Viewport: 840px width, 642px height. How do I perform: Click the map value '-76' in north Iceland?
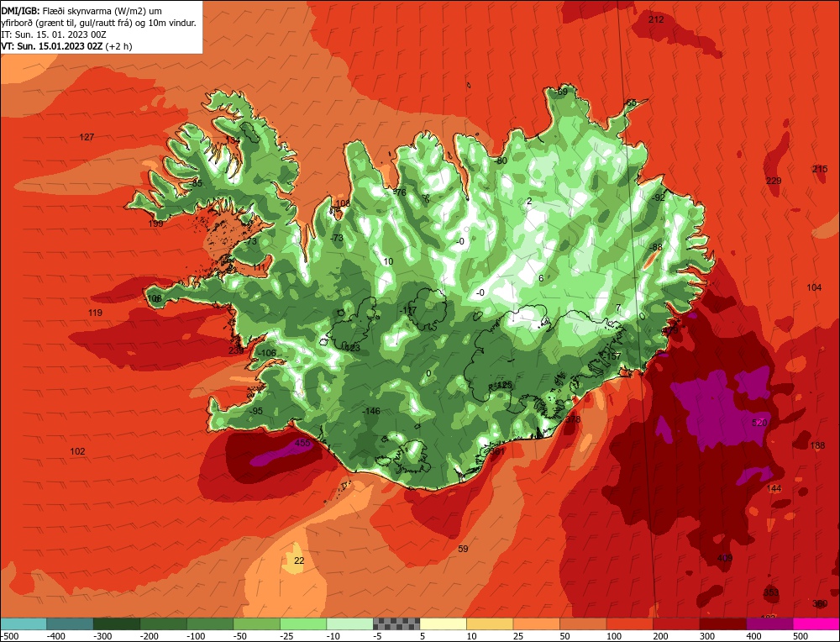(399, 192)
